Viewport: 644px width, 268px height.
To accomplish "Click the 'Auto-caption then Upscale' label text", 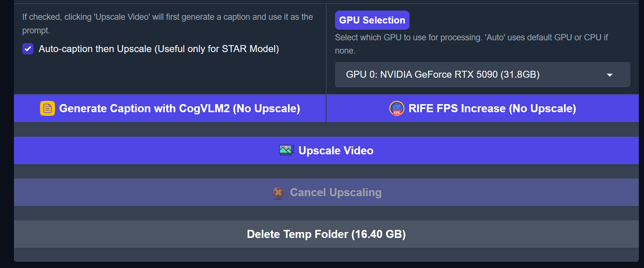I will pyautogui.click(x=95, y=49).
